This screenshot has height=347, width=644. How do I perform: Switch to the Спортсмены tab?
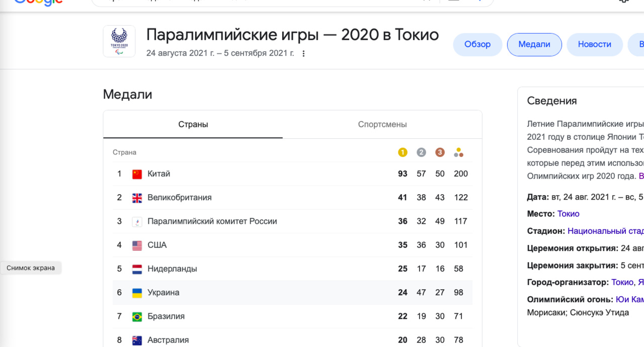point(382,124)
